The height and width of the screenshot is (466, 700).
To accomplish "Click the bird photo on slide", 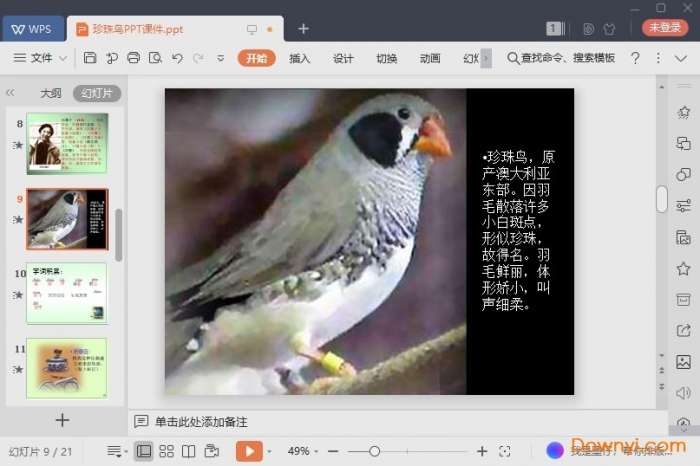I will [x=316, y=241].
